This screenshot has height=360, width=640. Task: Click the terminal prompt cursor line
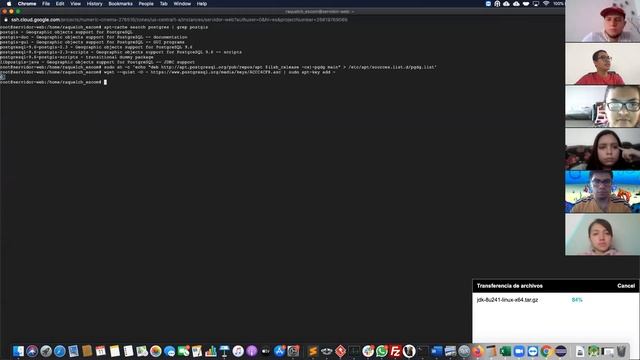coord(53,82)
